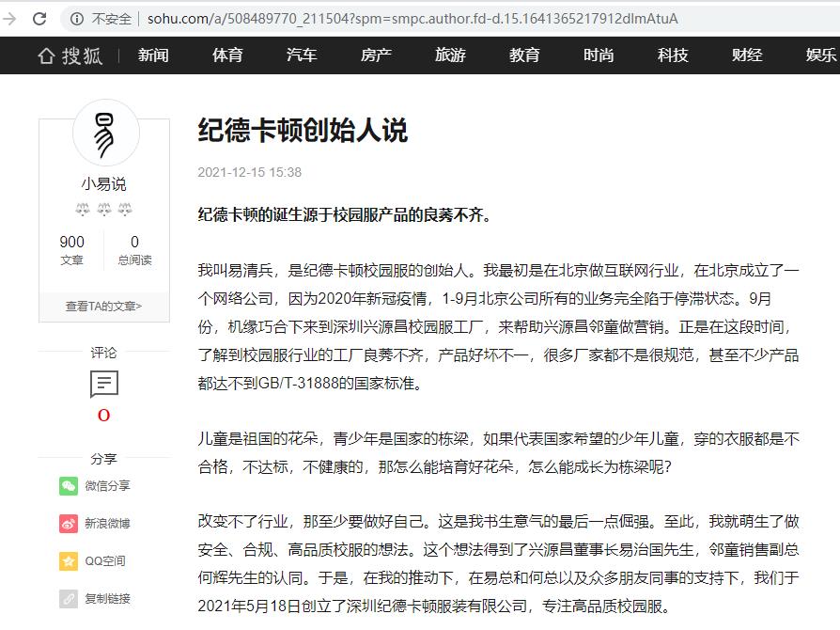Click the site security info icon

[x=76, y=19]
